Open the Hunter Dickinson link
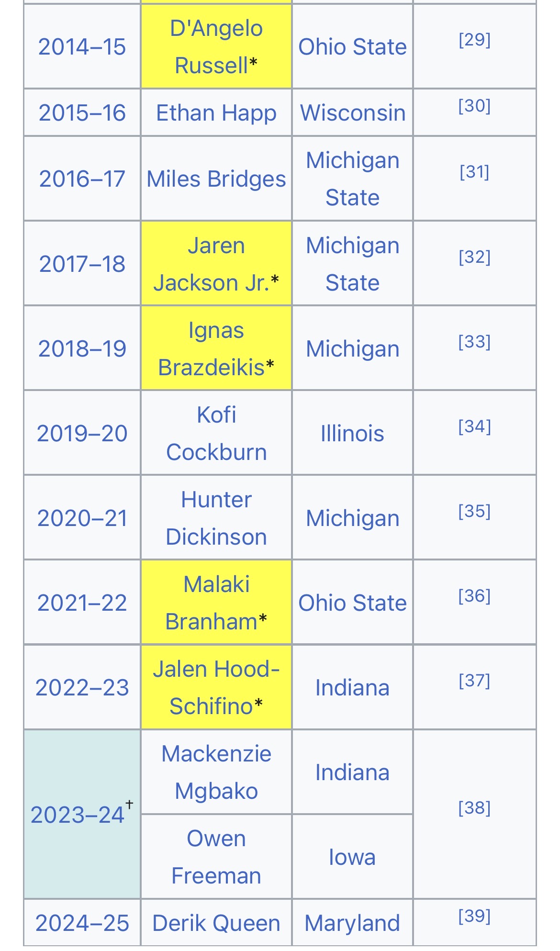560x951 pixels. pos(216,518)
